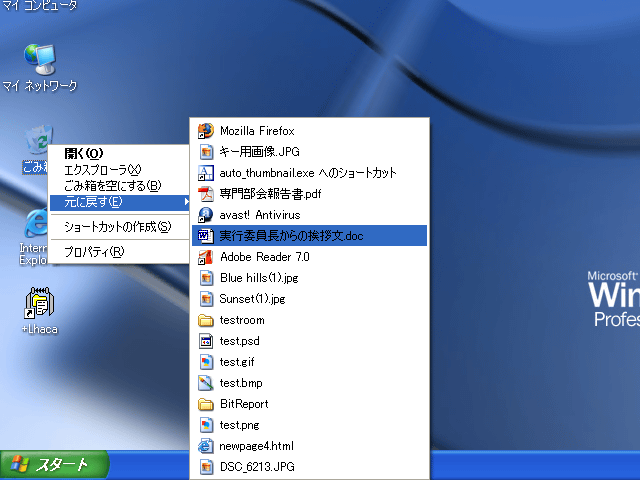
Task: Restore Sunset(1).jpg entry
Action: (309, 299)
